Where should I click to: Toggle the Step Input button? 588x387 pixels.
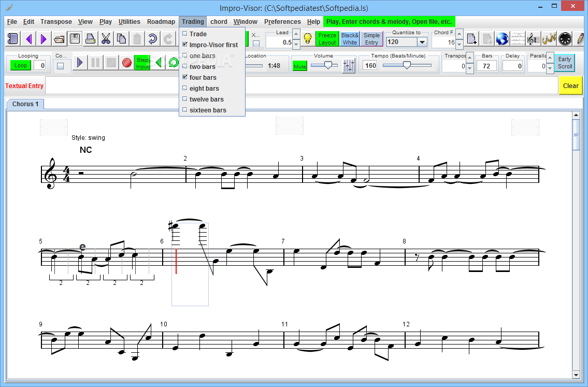[142, 63]
